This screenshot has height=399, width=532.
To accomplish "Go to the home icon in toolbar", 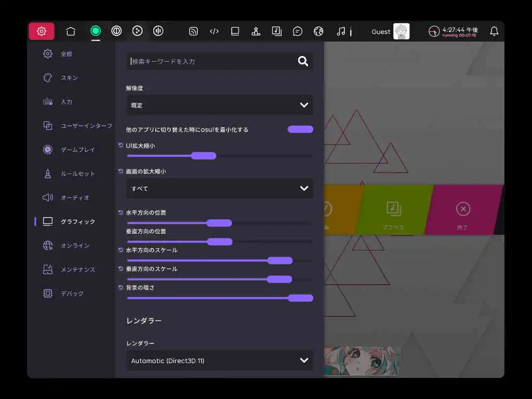I will pyautogui.click(x=71, y=31).
